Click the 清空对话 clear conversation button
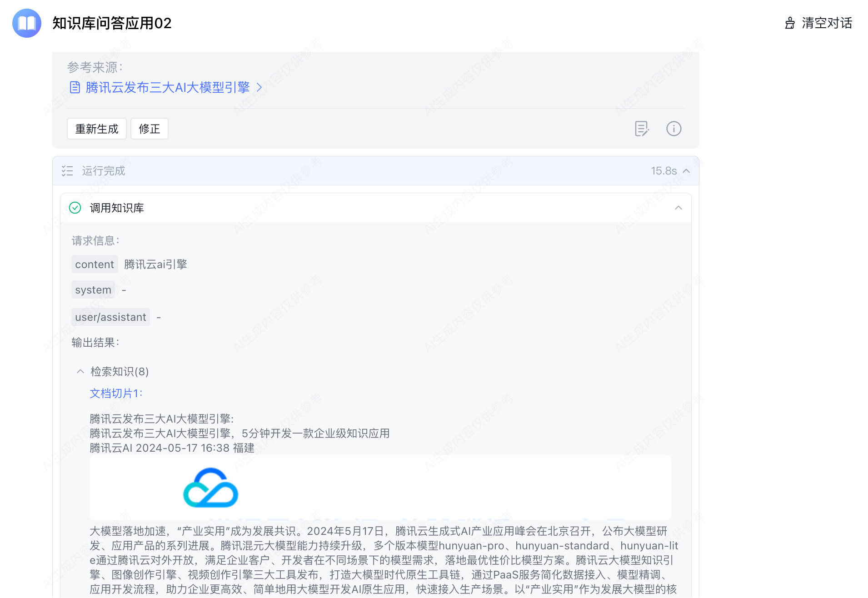 point(818,23)
